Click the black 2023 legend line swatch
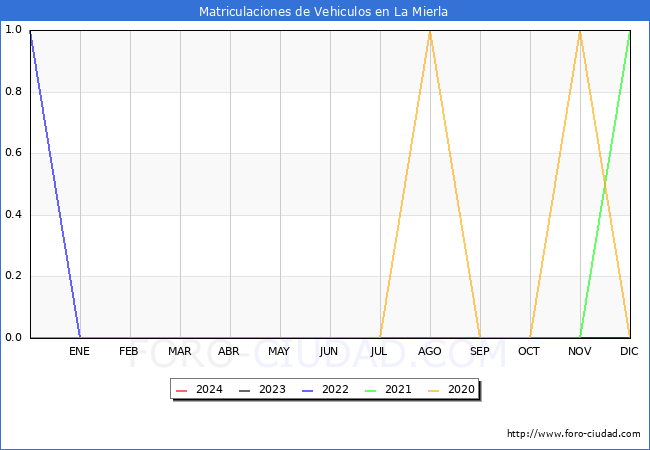The image size is (650, 450). coord(244,390)
